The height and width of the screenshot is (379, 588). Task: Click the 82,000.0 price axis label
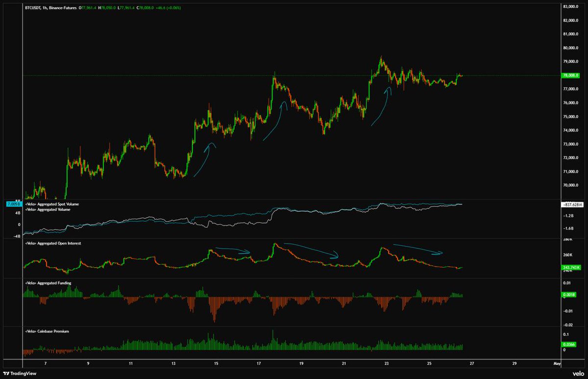(572, 20)
